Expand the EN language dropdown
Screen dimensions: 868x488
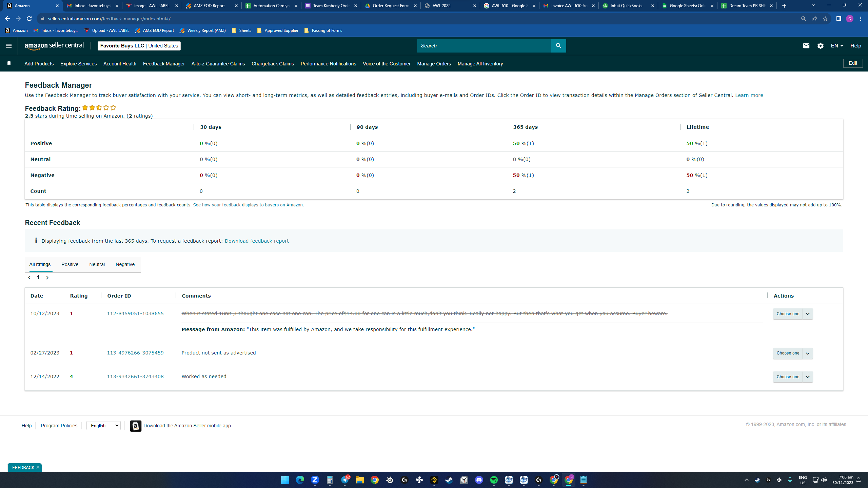837,46
